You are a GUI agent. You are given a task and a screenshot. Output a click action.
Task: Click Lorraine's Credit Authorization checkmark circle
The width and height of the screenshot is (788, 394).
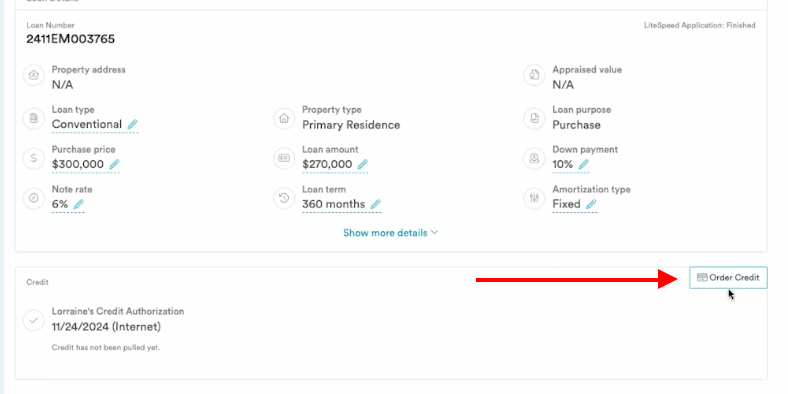click(x=34, y=320)
